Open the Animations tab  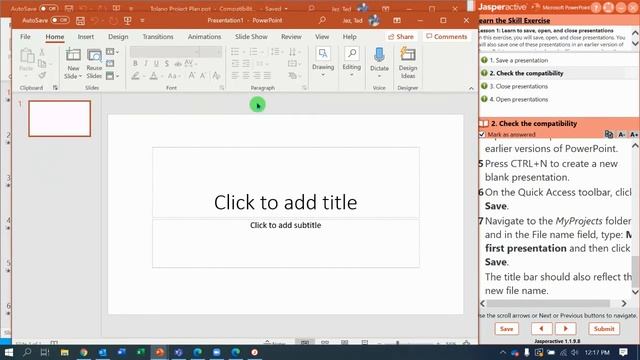pos(204,37)
